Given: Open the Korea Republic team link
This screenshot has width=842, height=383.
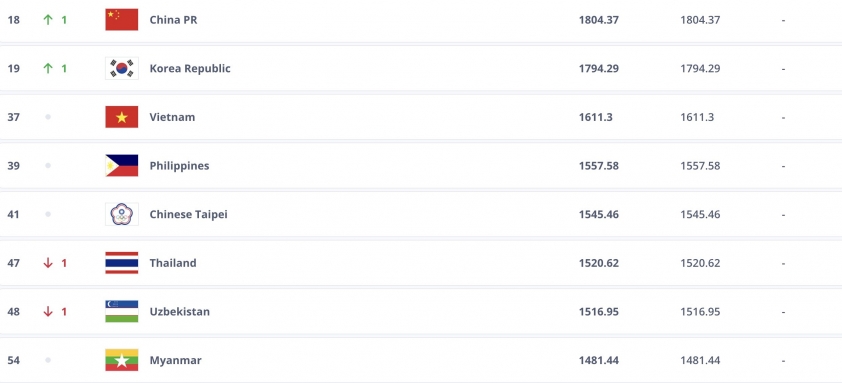Looking at the screenshot, I should pyautogui.click(x=190, y=68).
